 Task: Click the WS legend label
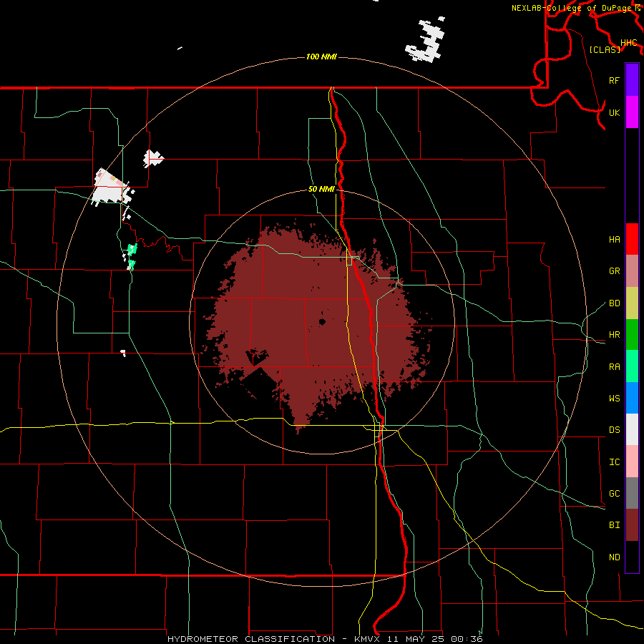point(614,398)
